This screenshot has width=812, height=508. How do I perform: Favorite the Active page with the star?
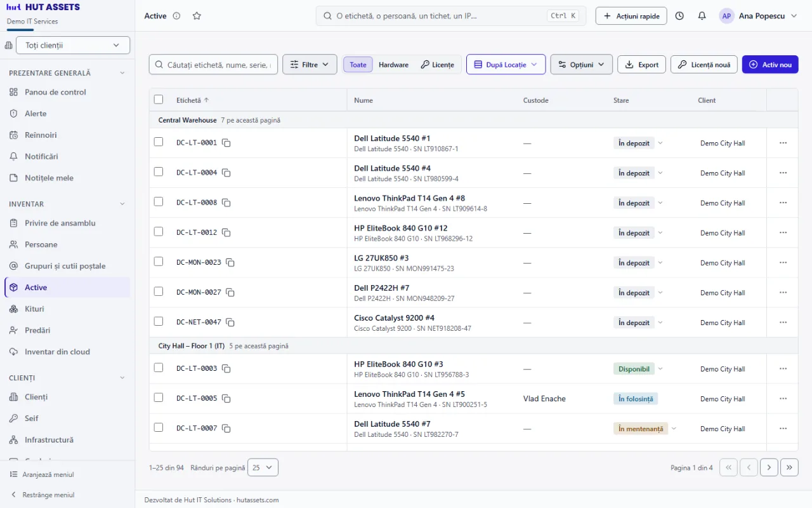(x=197, y=16)
